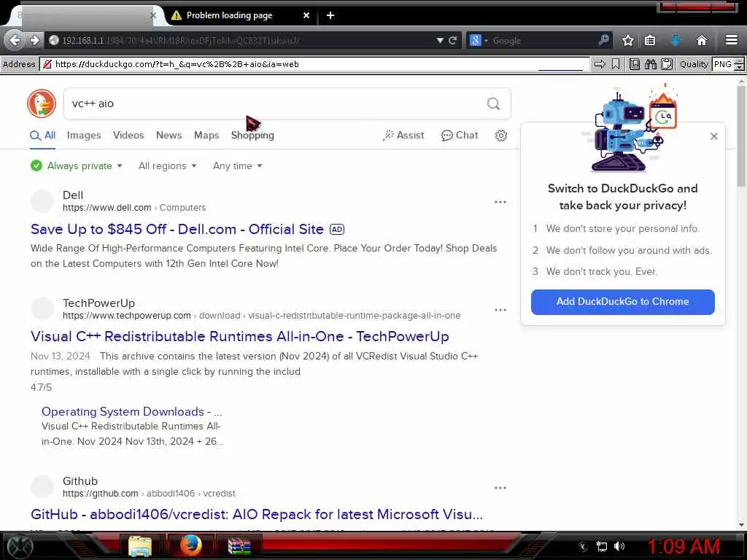
Task: Open the search engine selector dropdown
Action: [478, 41]
